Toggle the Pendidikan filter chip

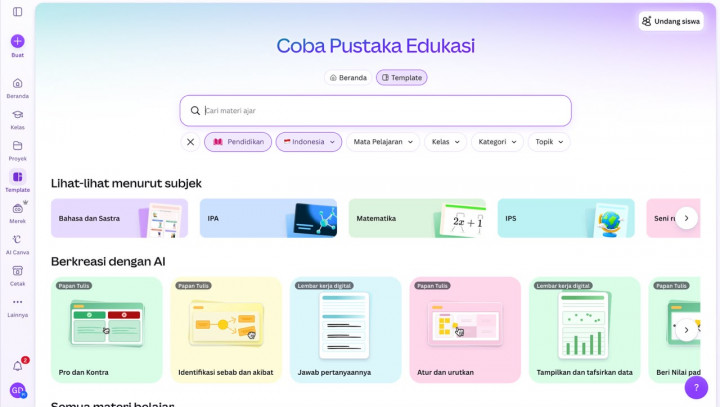(x=238, y=142)
